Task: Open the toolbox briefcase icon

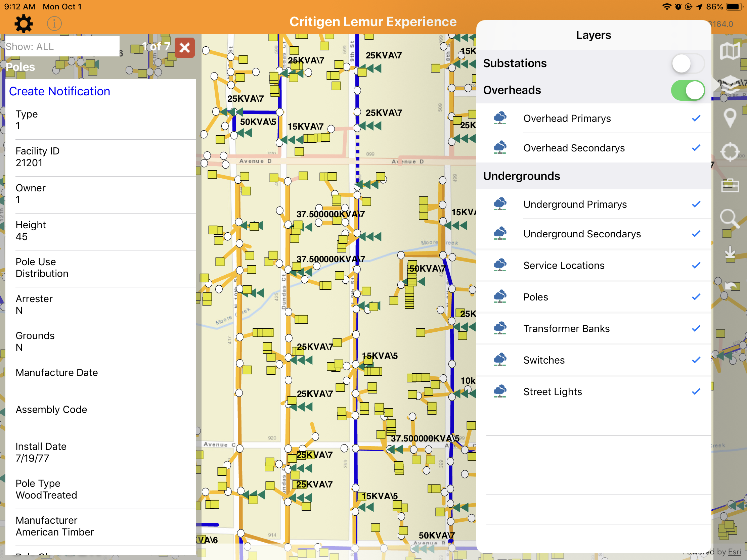Action: coord(730,185)
